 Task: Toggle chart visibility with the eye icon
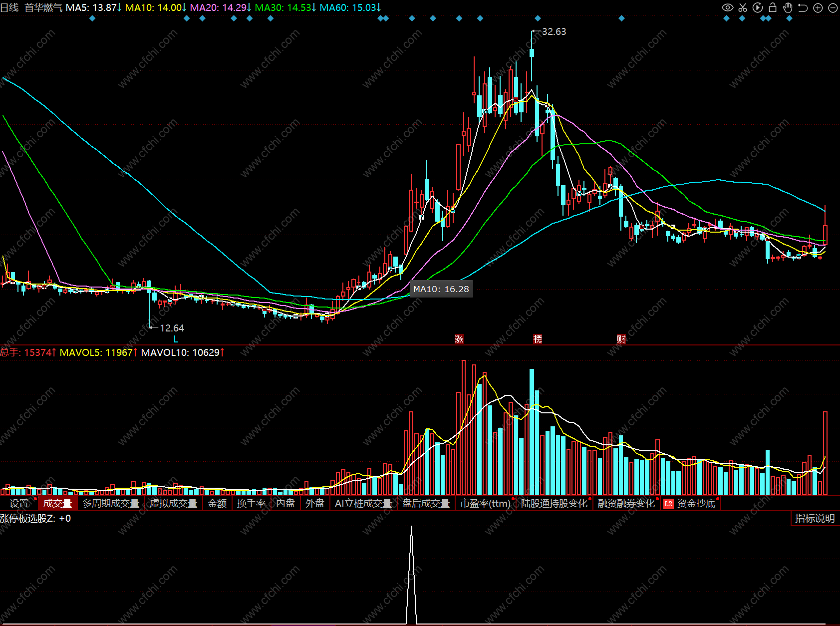point(728,7)
